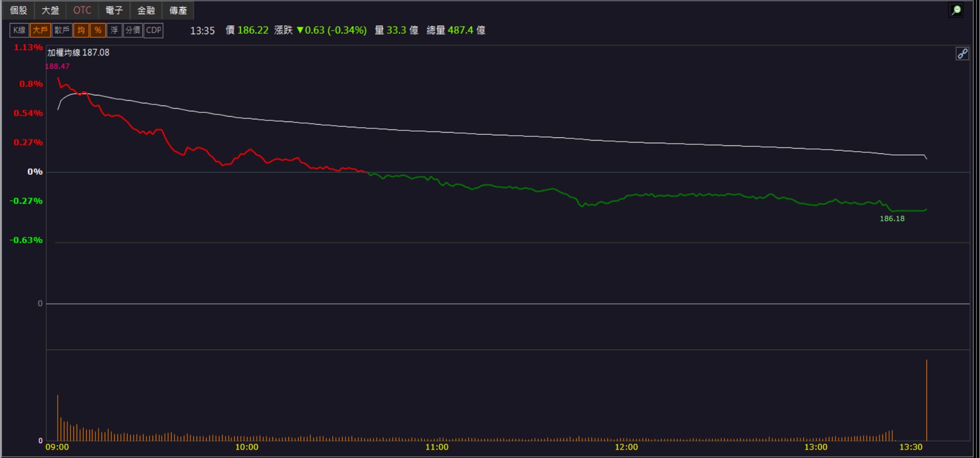Click the 186.18 low price label

tap(892, 219)
